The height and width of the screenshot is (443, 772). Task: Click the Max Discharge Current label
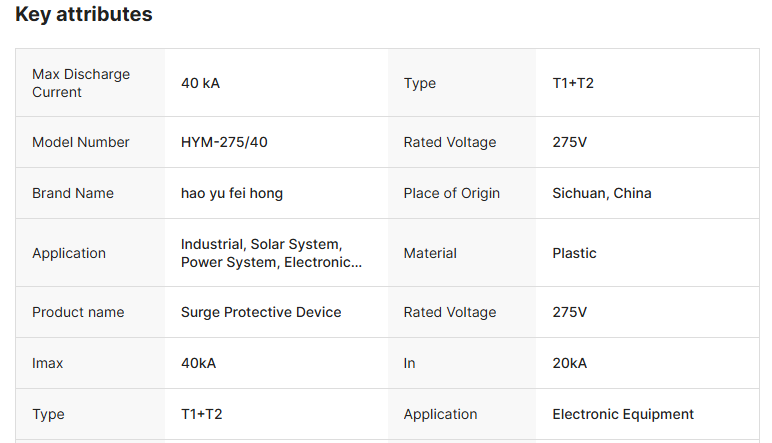[81, 83]
